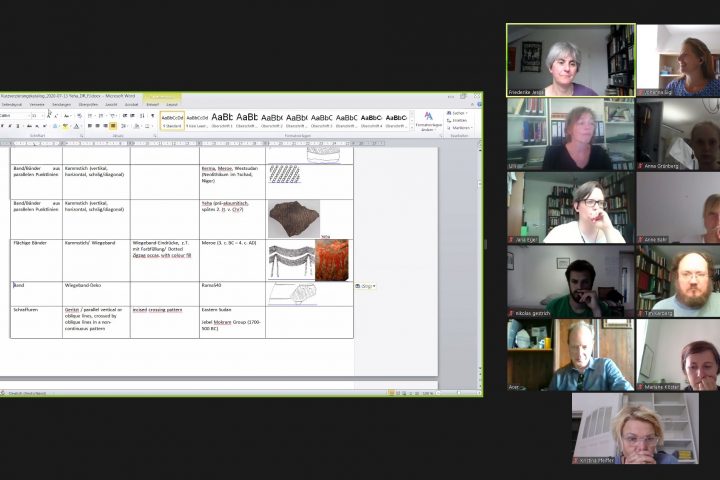Apply the Standard style
This screenshot has width=720, height=480.
(172, 120)
